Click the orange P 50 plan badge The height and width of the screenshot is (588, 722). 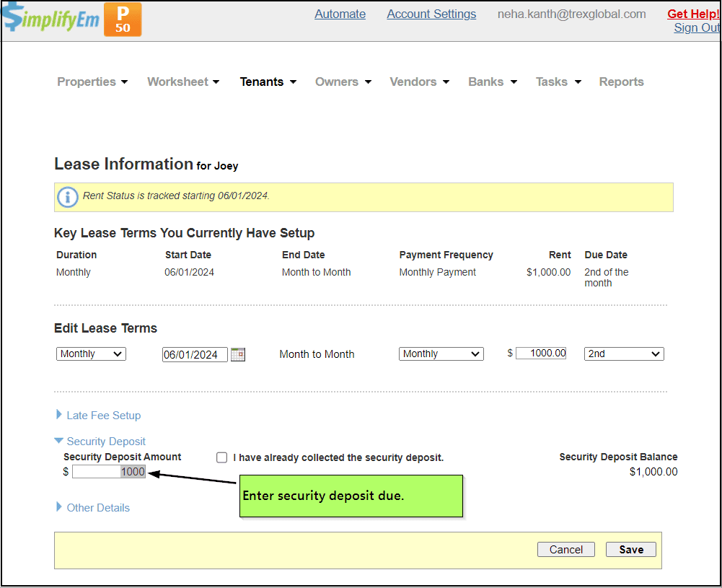click(x=123, y=19)
